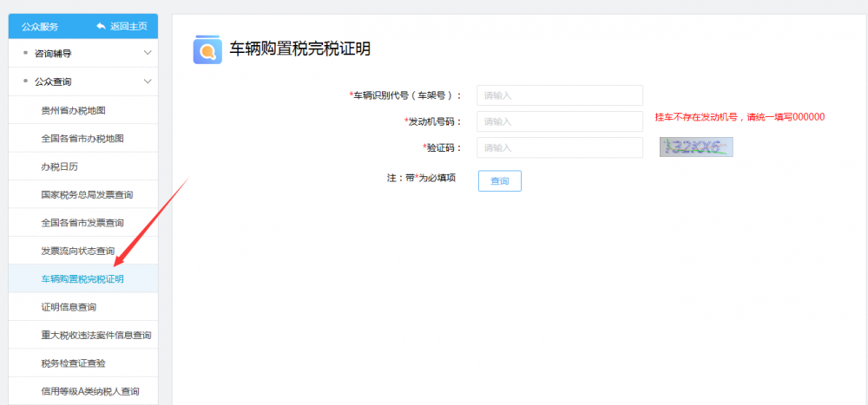Click the return-to-homepage arrow icon
This screenshot has height=405, width=868.
[x=101, y=26]
